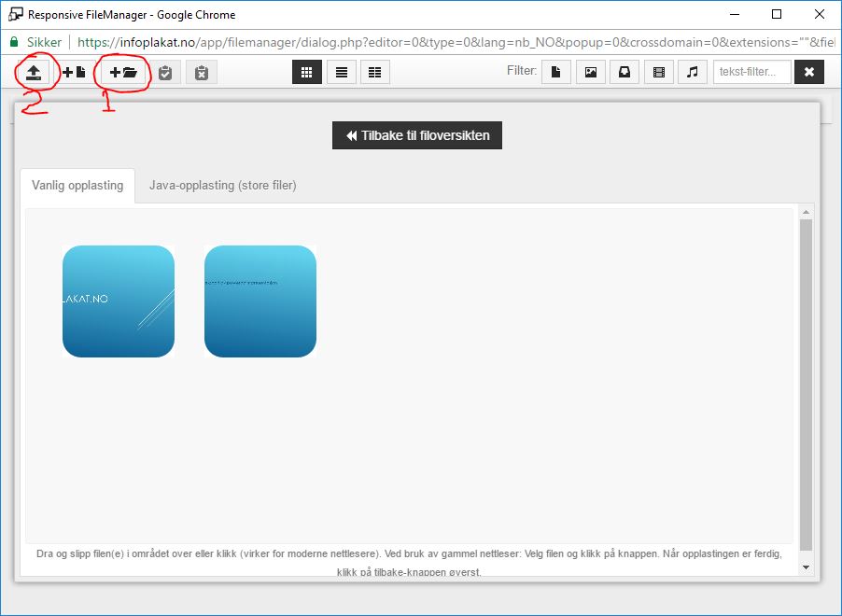Click the new folder icon

(123, 72)
